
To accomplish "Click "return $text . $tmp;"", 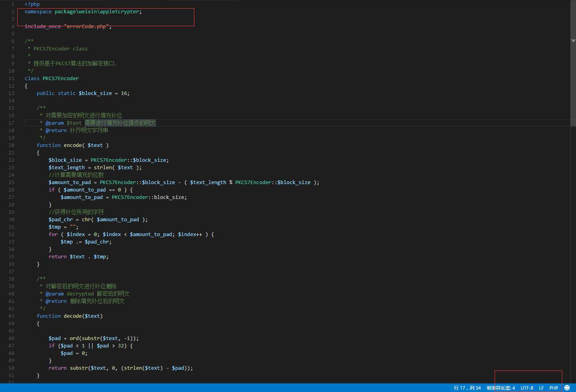I will point(79,257).
